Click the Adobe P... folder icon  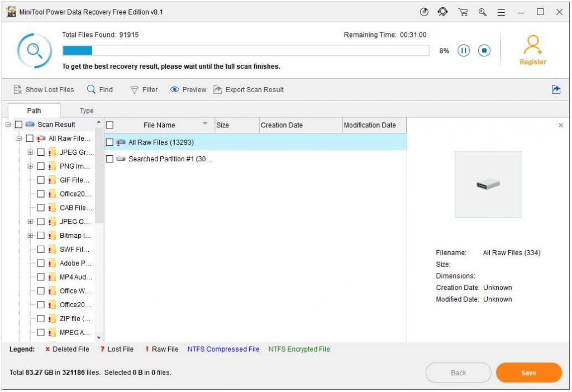[52, 263]
